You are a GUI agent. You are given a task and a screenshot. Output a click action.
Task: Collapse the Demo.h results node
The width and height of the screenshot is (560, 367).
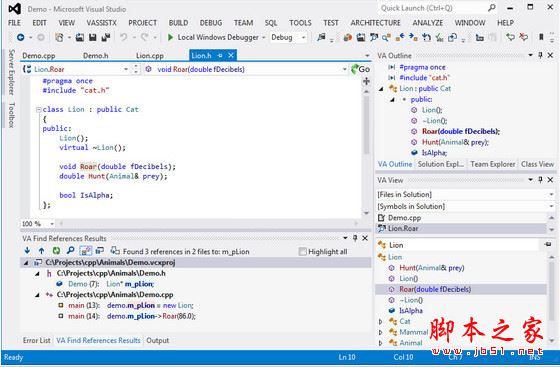click(x=37, y=274)
